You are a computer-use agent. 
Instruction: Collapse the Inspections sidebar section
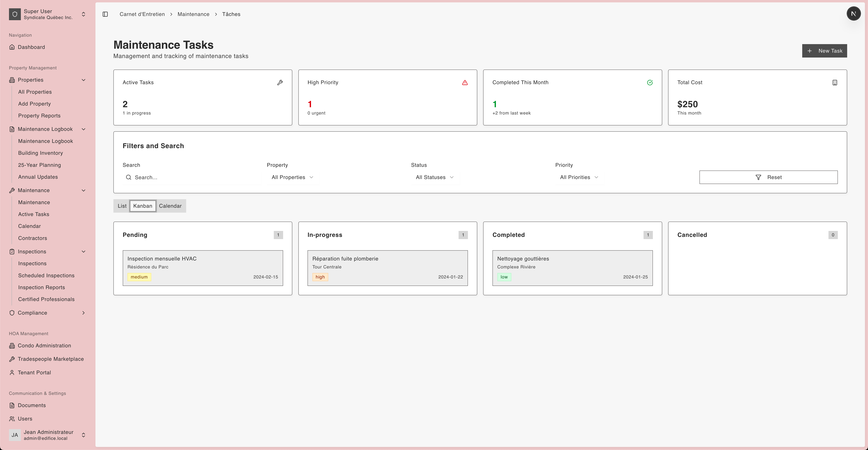[83, 252]
